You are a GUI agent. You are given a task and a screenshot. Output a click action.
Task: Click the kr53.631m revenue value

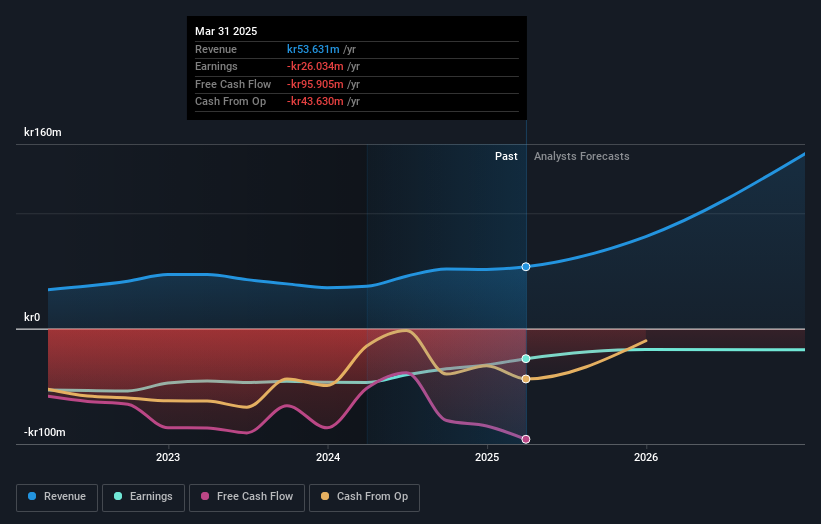313,49
